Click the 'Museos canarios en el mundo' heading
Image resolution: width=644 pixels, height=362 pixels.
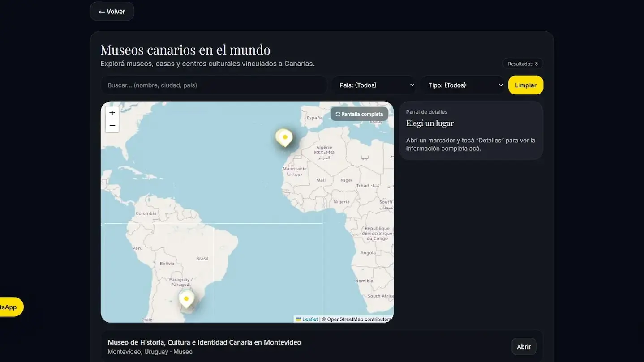pyautogui.click(x=185, y=50)
